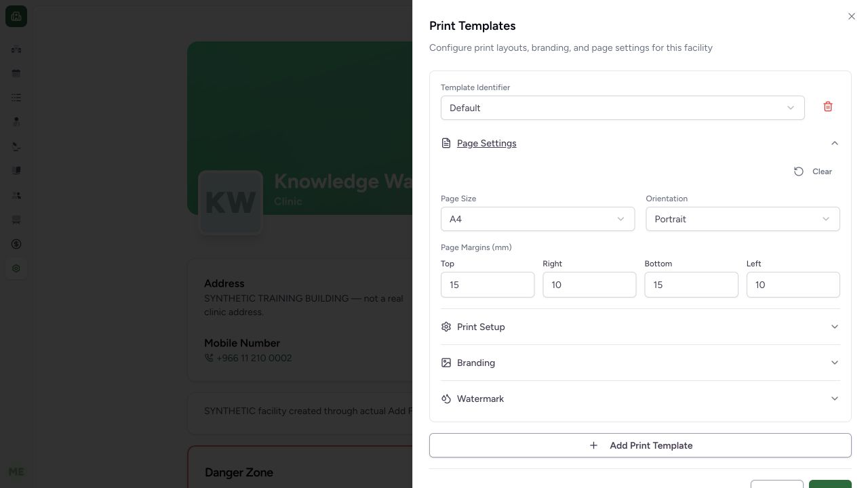
Task: Click Add Print Template button
Action: [x=640, y=445]
